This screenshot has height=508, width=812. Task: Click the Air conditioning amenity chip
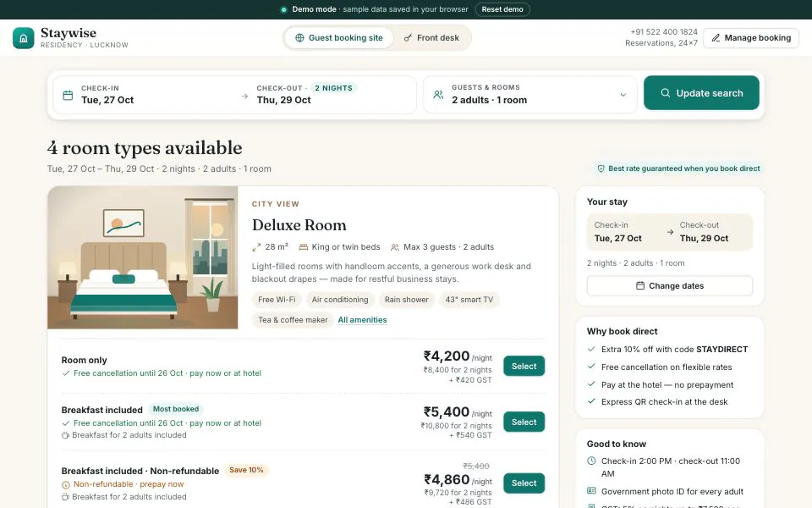tap(340, 300)
